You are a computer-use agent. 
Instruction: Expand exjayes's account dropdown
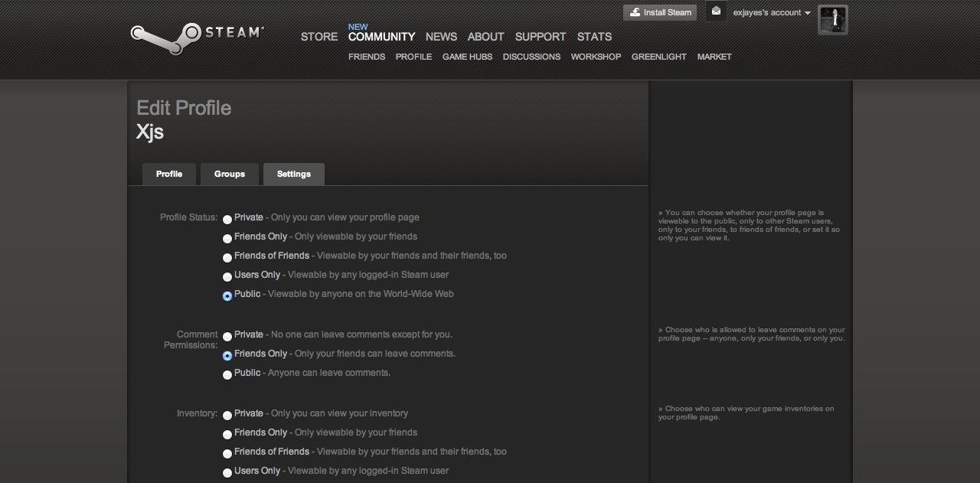pos(772,12)
